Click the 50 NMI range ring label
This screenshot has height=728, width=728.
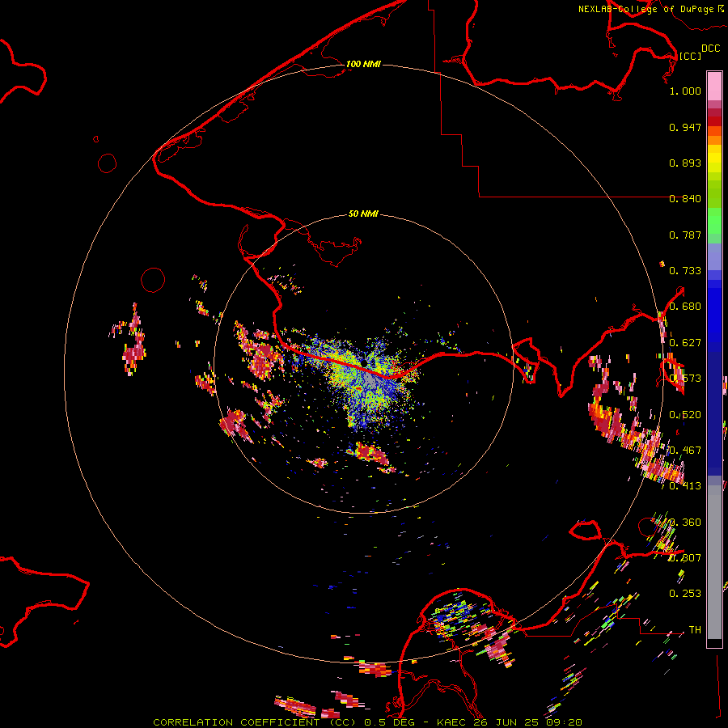click(363, 214)
